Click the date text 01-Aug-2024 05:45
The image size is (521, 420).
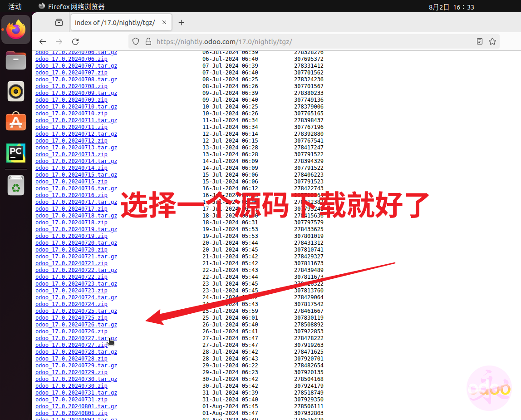[230, 406]
